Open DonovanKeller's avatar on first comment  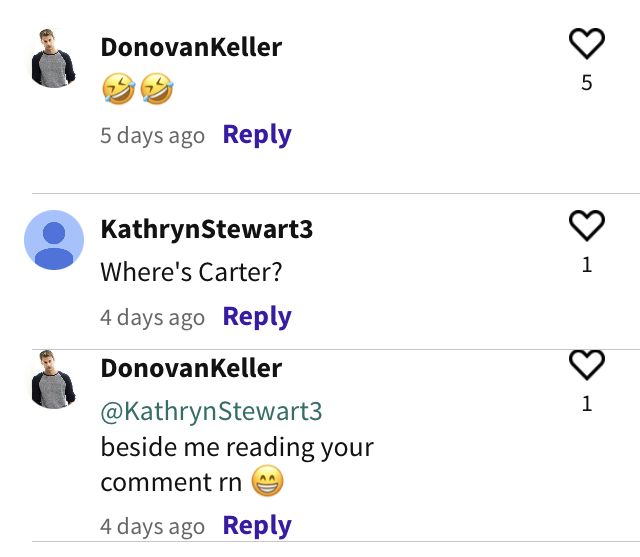[53, 58]
